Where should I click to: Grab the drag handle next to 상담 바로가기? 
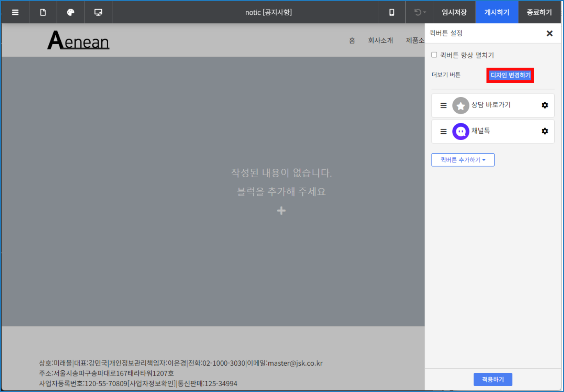443,105
